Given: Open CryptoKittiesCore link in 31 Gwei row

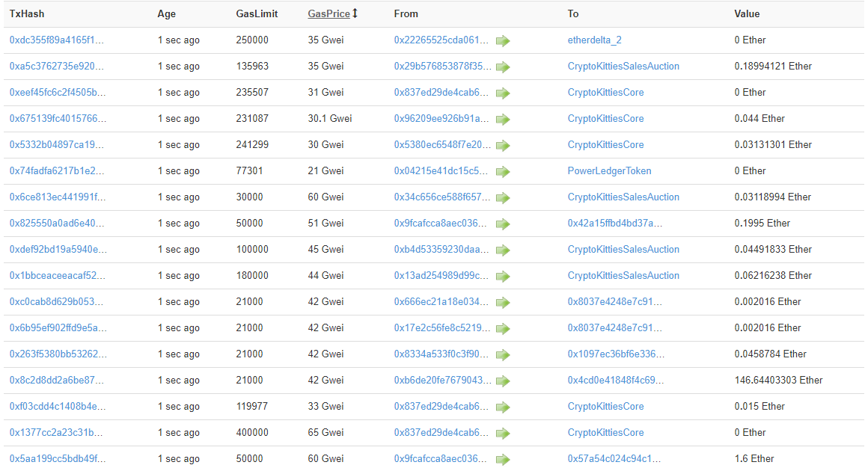Looking at the screenshot, I should [605, 92].
